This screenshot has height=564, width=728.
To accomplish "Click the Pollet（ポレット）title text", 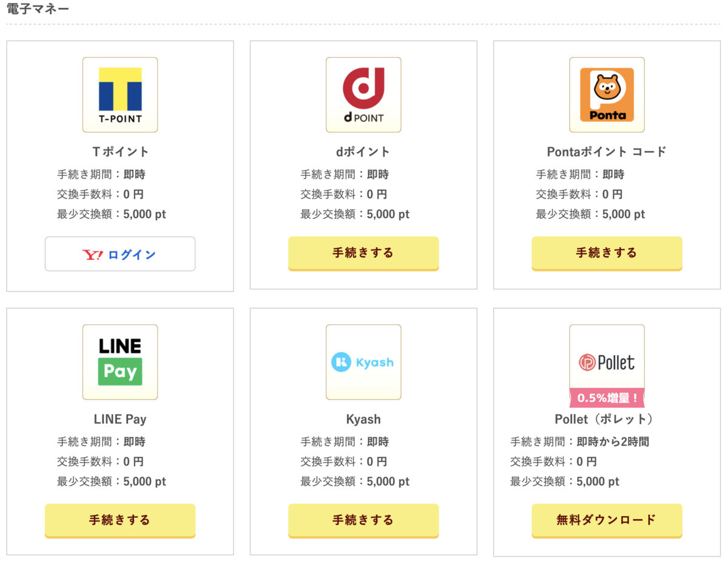I will [x=607, y=419].
